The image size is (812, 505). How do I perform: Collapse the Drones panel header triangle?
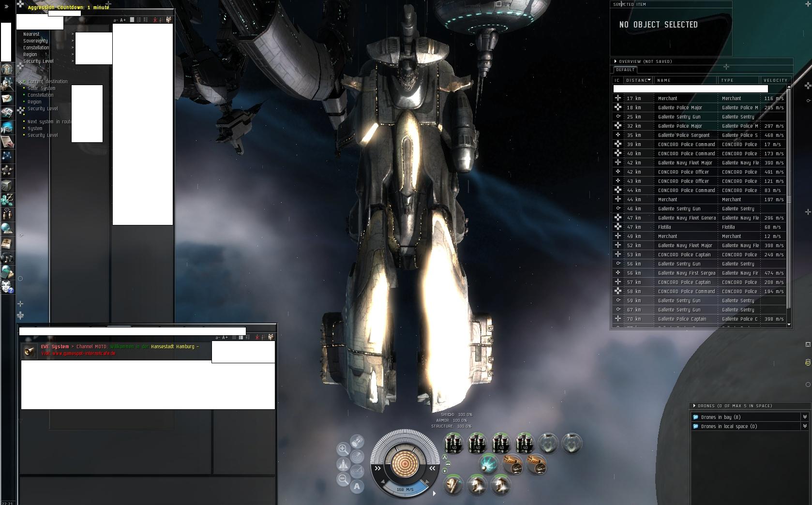694,406
